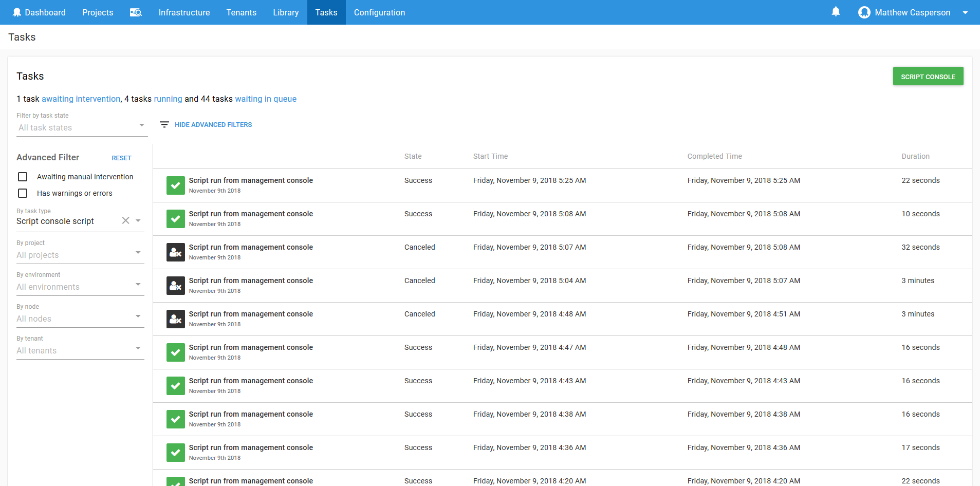Viewport: 980px width, 486px height.
Task: Enable Awaiting manual intervention checkbox
Action: click(23, 177)
